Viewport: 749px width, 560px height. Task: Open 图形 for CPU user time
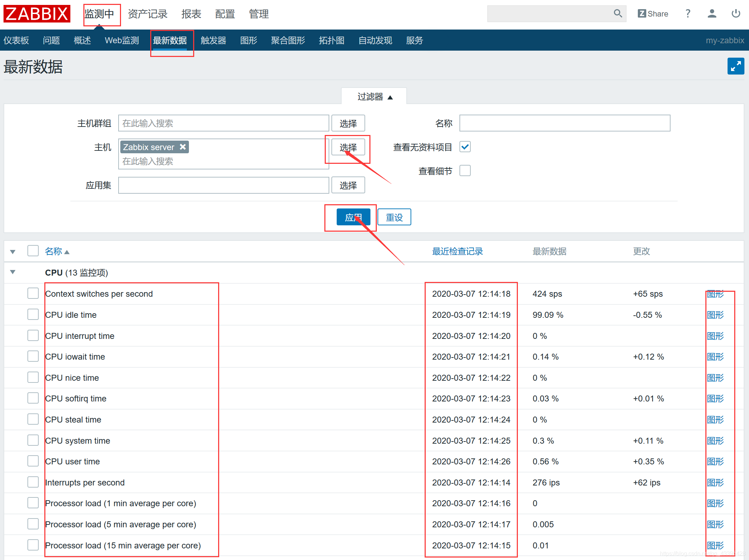(716, 461)
